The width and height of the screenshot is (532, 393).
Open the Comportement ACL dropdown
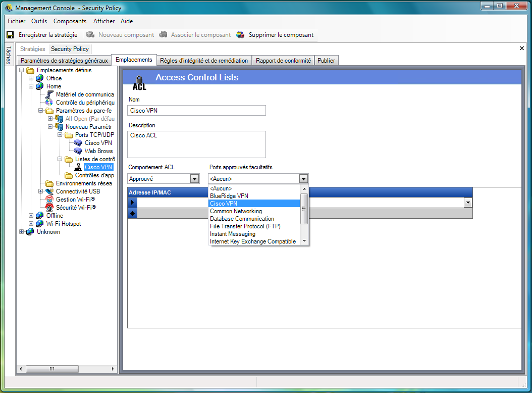(194, 179)
